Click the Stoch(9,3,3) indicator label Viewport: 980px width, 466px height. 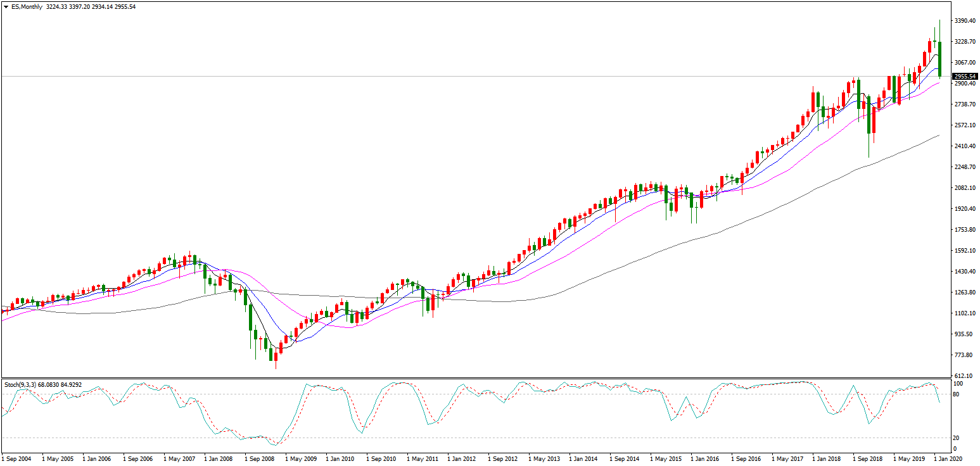[x=22, y=384]
